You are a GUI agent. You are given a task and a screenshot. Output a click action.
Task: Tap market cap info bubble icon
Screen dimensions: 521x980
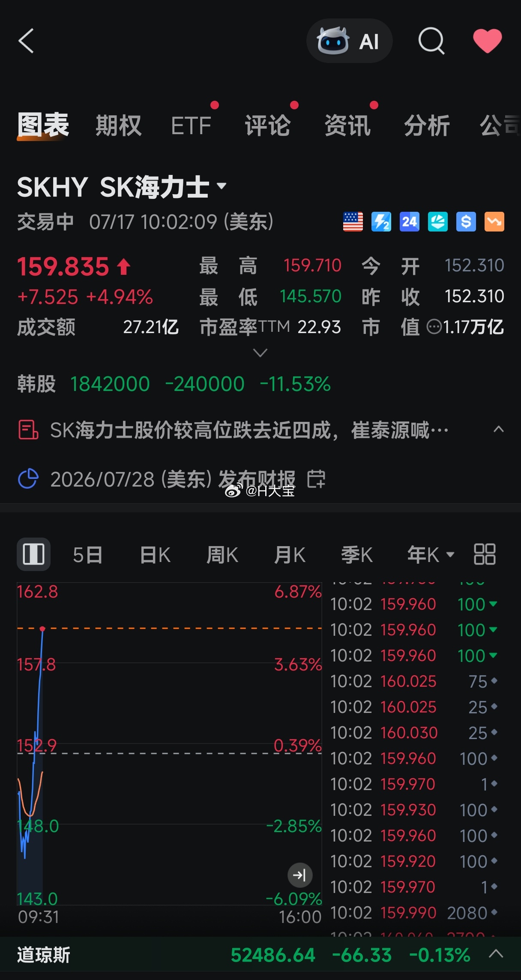(434, 327)
